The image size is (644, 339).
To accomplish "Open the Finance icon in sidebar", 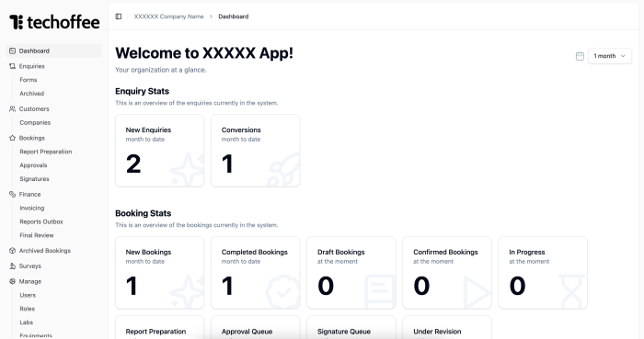I will [x=12, y=194].
